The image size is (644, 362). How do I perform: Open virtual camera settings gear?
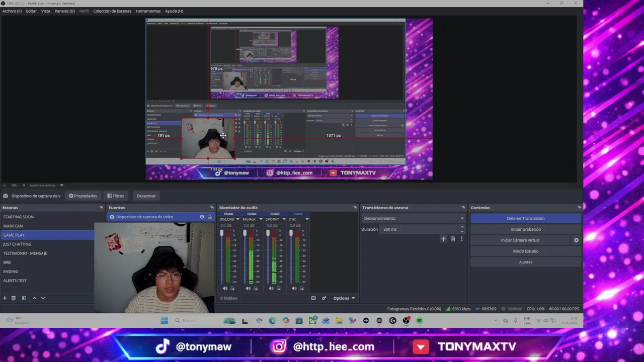coord(576,240)
